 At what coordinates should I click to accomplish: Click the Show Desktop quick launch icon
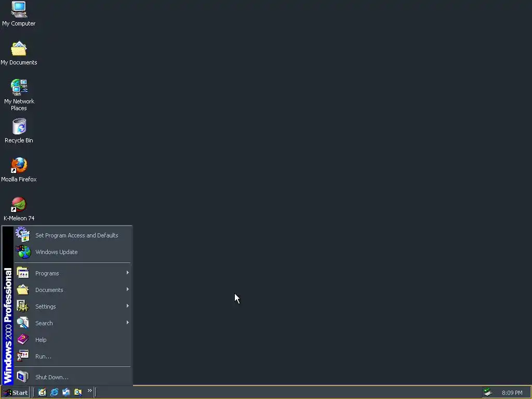[42, 392]
